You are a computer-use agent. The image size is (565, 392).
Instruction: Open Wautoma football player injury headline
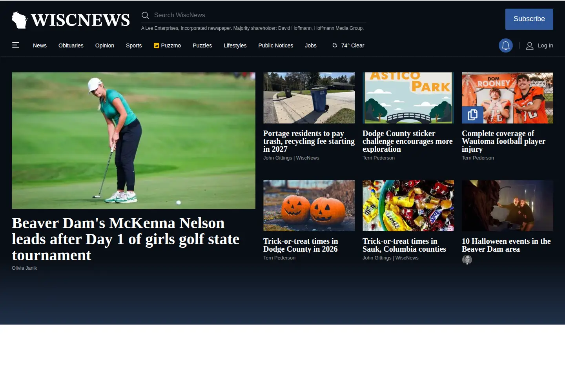tap(504, 141)
